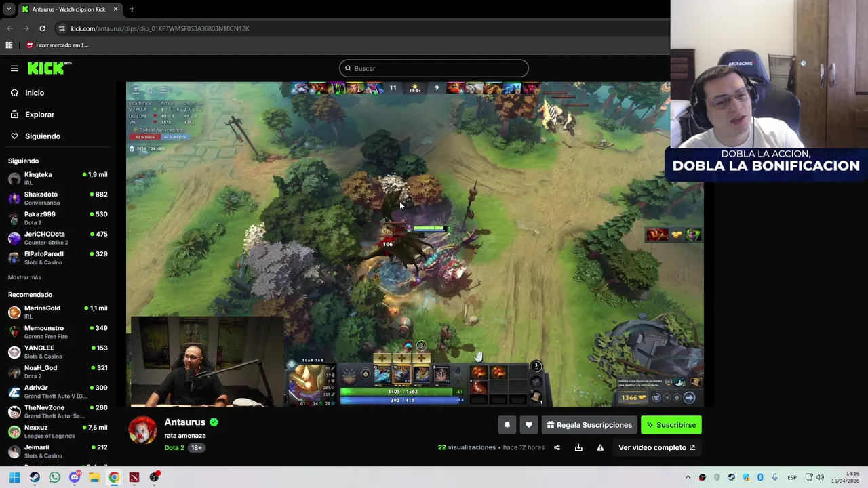Viewport: 868px width, 488px height.
Task: Open the Memounstro recommended channel
Action: 58,331
